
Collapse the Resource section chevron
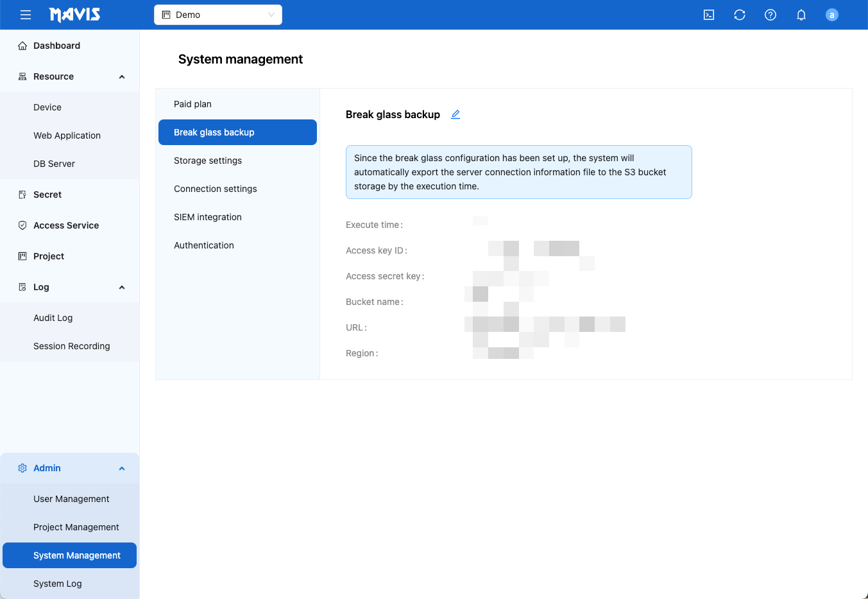(122, 76)
